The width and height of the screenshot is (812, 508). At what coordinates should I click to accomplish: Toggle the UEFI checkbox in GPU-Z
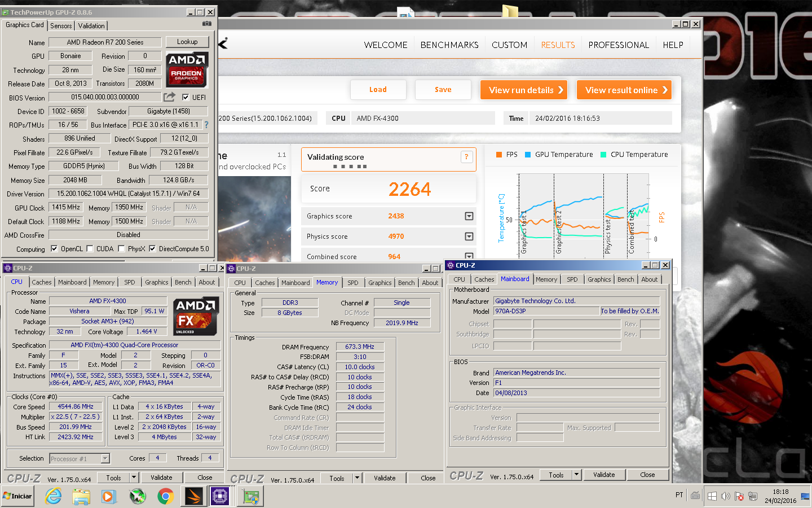(x=186, y=97)
